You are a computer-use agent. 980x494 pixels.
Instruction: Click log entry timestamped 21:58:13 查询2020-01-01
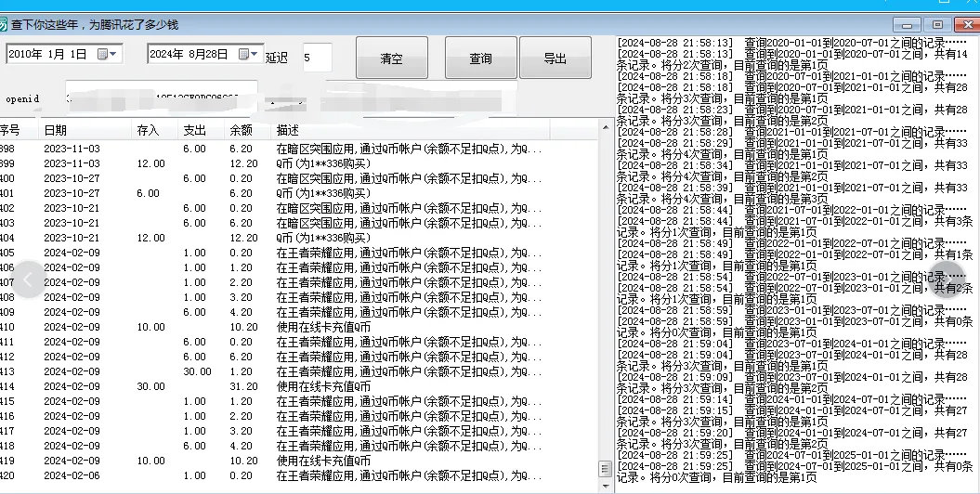coord(791,43)
